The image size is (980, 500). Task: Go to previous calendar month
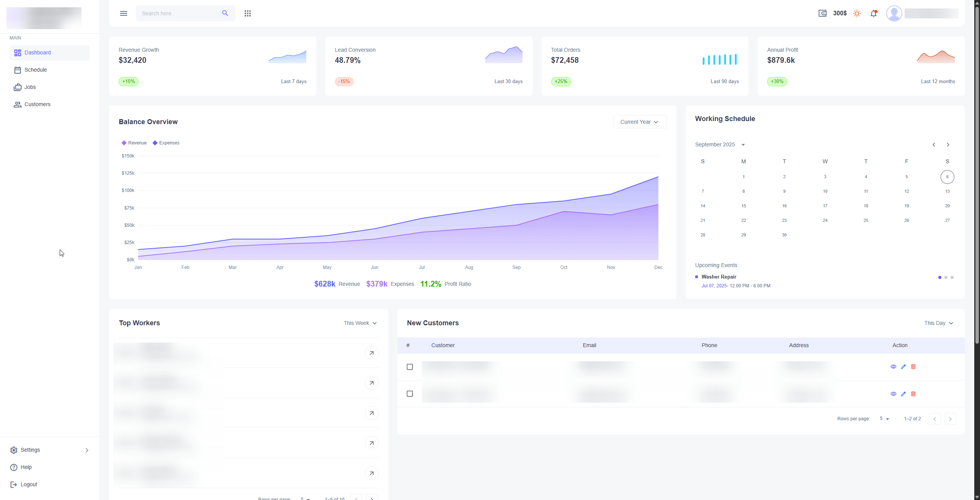(934, 144)
